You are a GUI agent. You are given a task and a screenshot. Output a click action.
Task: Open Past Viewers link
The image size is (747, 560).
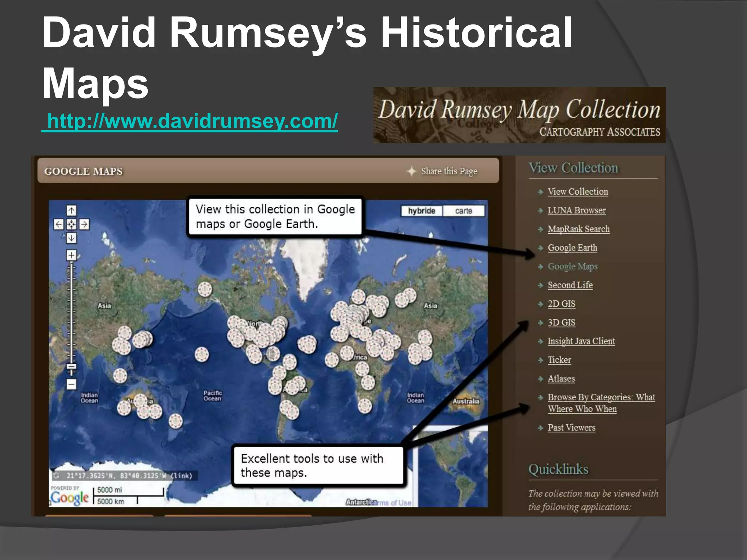pyautogui.click(x=571, y=427)
